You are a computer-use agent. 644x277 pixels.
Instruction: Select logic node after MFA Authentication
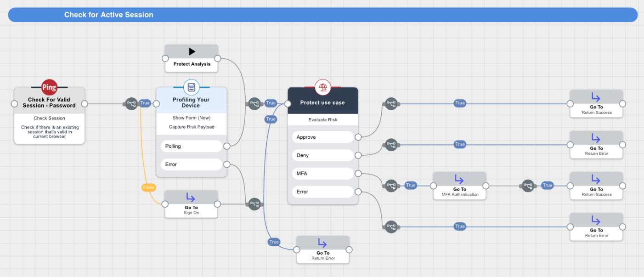(528, 186)
